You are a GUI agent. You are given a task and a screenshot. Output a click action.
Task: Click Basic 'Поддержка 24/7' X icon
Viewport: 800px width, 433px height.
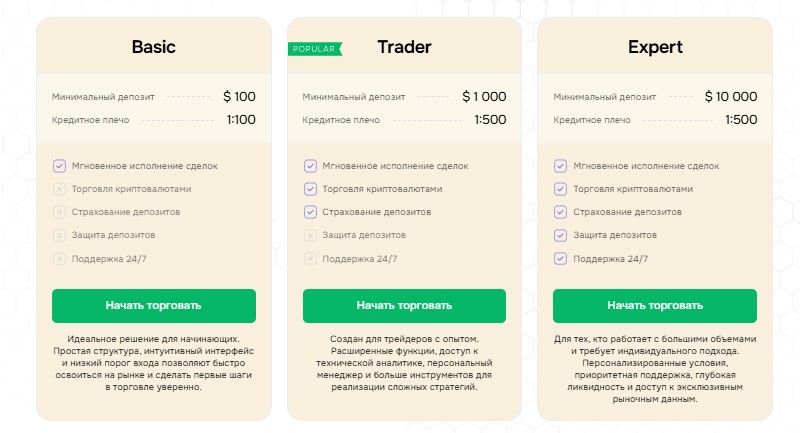point(59,258)
